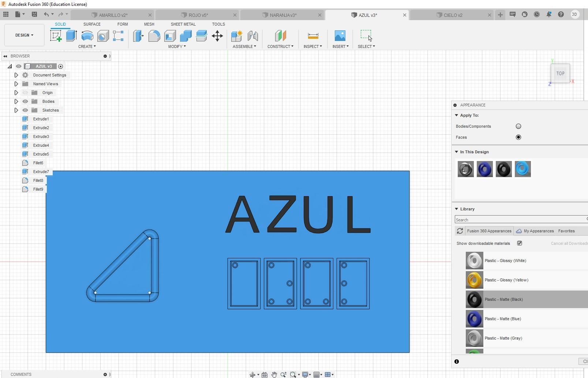Select the Joint tool icon

click(x=252, y=36)
